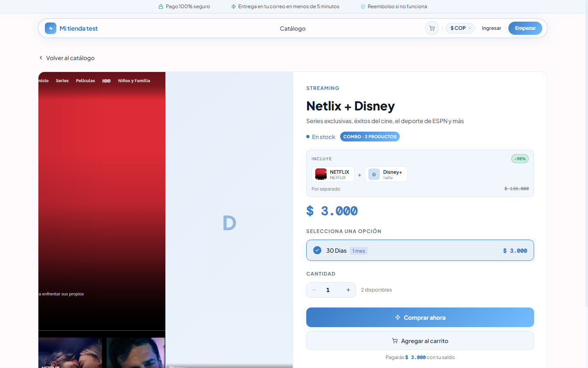This screenshot has height=368, width=588.
Task: Increase quantity with the plus button
Action: click(348, 290)
